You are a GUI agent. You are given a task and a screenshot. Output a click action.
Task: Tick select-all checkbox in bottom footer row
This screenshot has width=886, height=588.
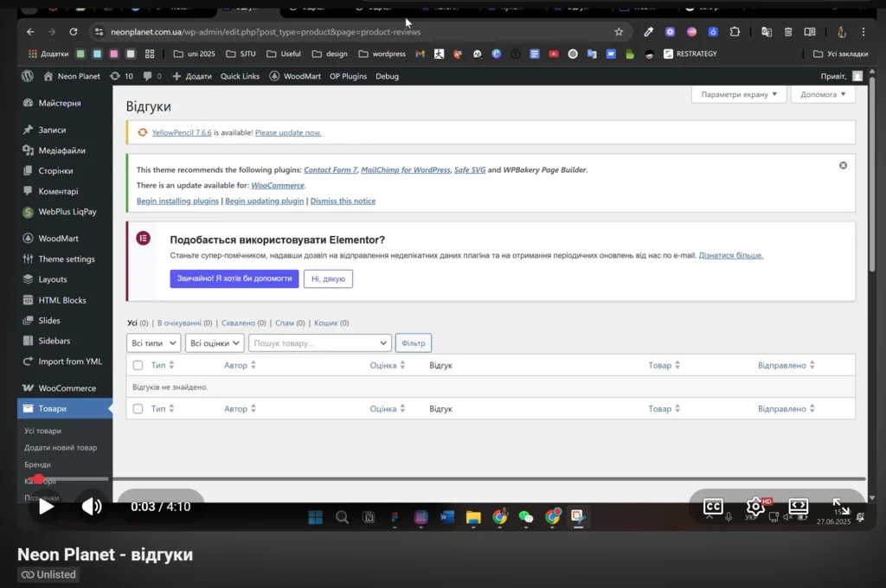[138, 408]
